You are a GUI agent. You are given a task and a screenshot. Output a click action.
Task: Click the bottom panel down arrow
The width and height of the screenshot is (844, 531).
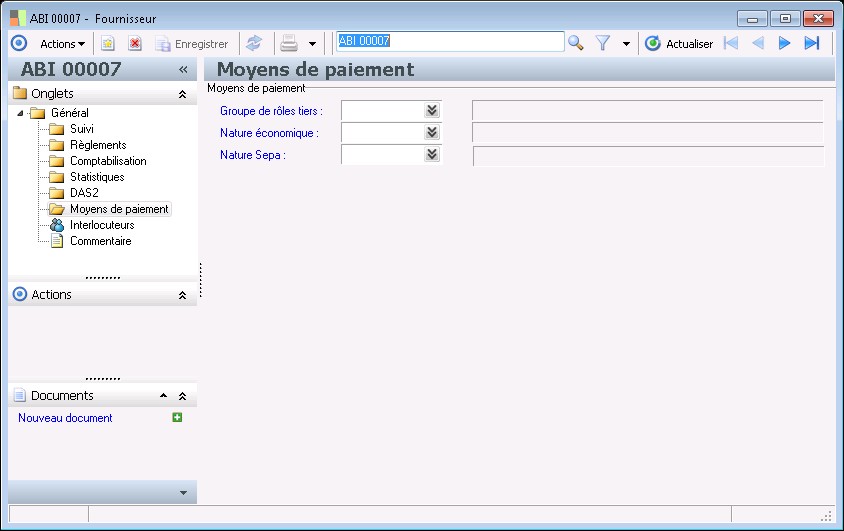click(183, 493)
